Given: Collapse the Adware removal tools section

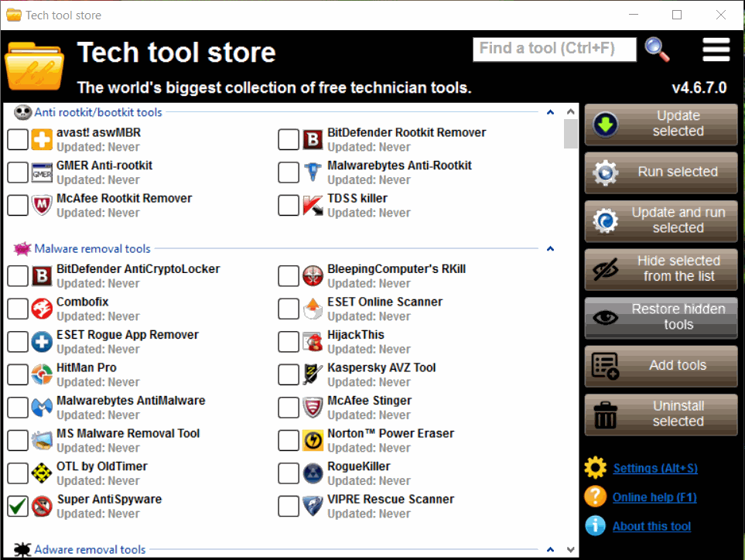Looking at the screenshot, I should tap(550, 549).
